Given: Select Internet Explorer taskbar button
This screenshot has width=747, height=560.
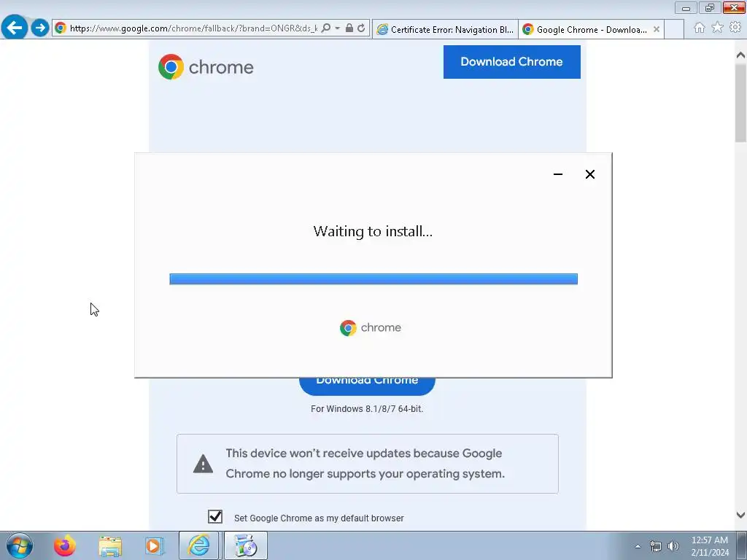Looking at the screenshot, I should (x=198, y=545).
